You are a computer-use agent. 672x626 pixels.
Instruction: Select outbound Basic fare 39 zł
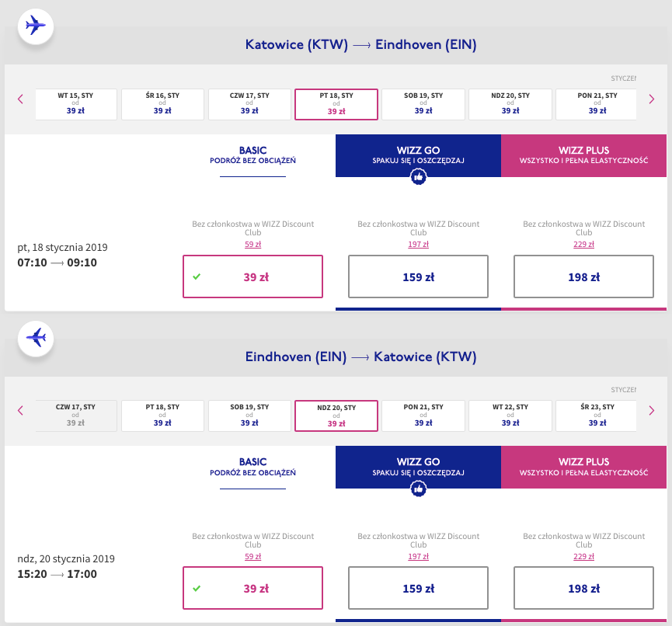click(252, 276)
